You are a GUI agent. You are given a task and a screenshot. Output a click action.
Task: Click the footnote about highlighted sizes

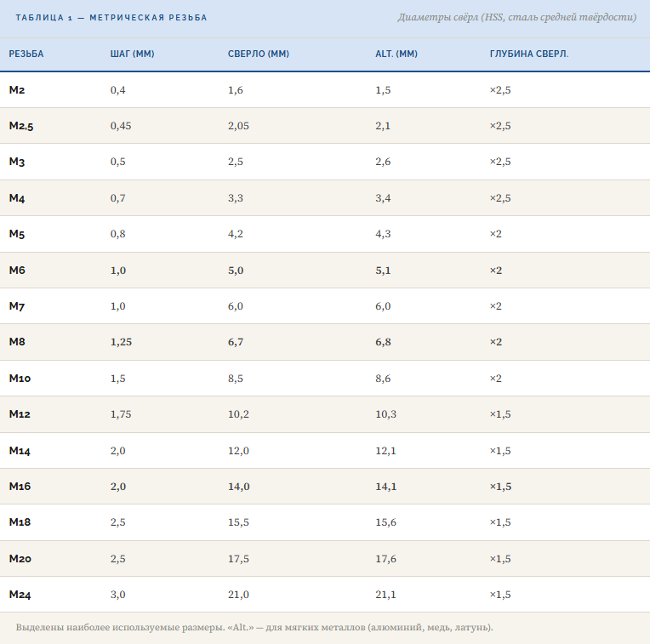click(x=254, y=628)
